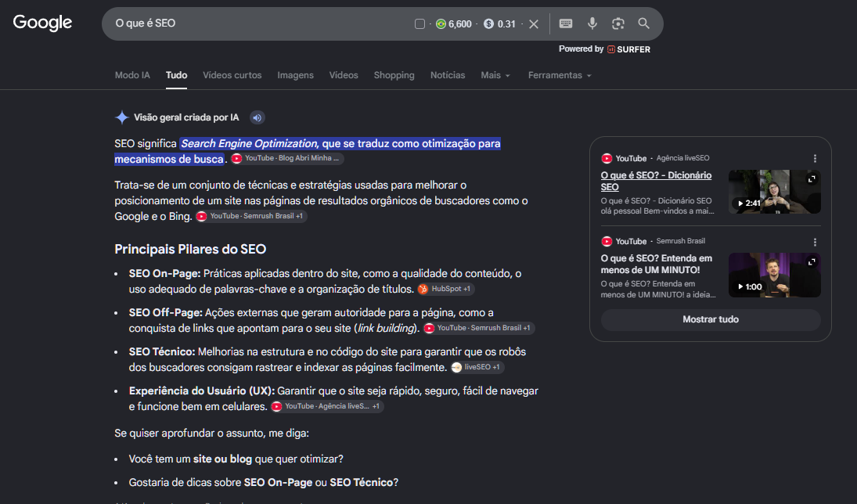Click the Google logo
This screenshot has height=504, width=857.
coord(42,23)
